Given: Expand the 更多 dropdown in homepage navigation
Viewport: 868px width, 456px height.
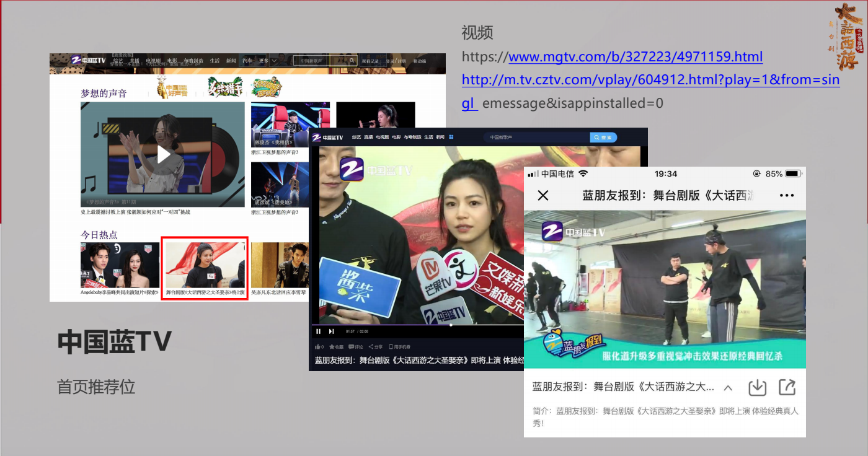Looking at the screenshot, I should click(x=268, y=61).
